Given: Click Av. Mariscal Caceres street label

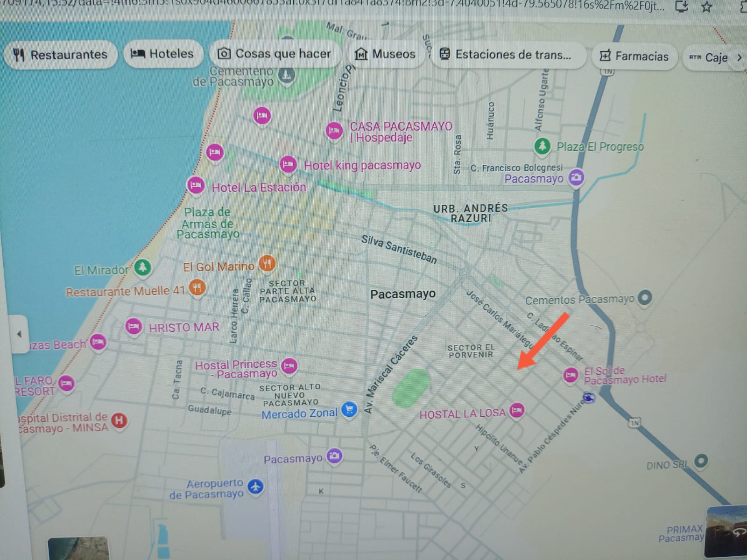Looking at the screenshot, I should (x=391, y=374).
